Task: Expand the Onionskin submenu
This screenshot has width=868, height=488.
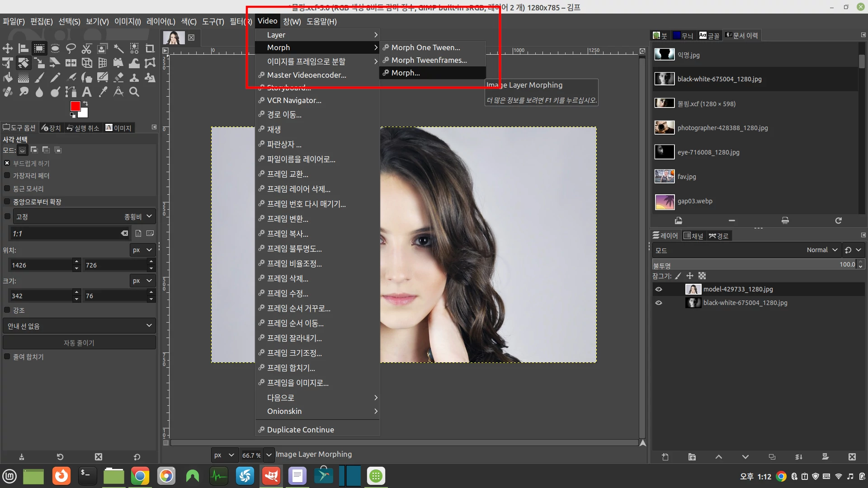Action: pos(317,411)
